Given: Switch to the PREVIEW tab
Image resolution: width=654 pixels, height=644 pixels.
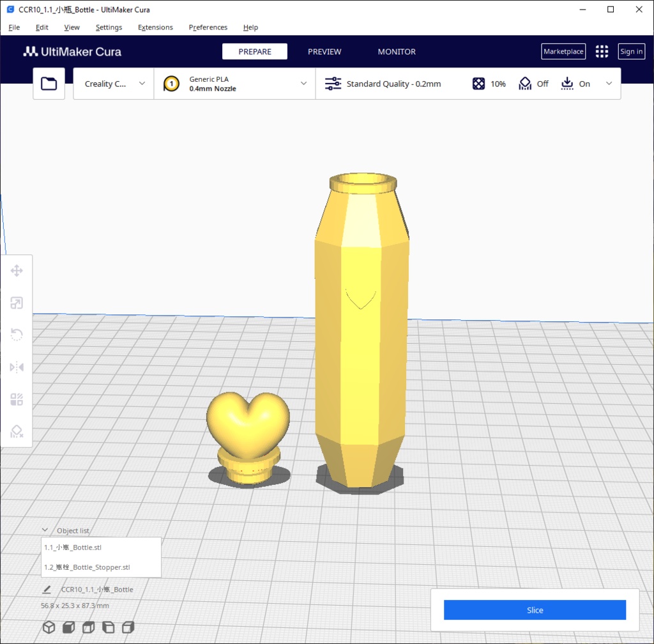Looking at the screenshot, I should tap(324, 51).
